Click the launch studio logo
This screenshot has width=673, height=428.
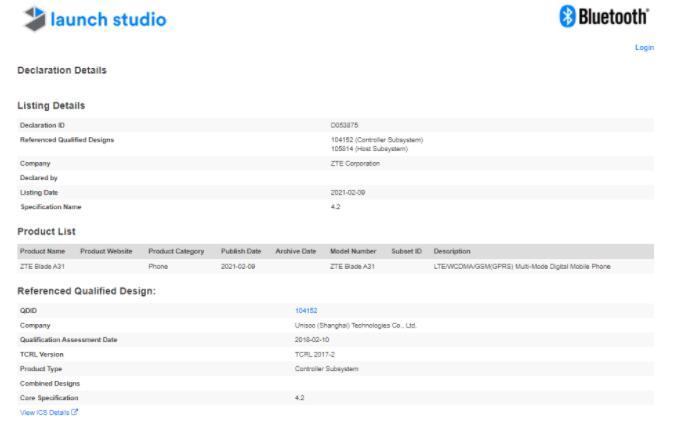click(95, 19)
